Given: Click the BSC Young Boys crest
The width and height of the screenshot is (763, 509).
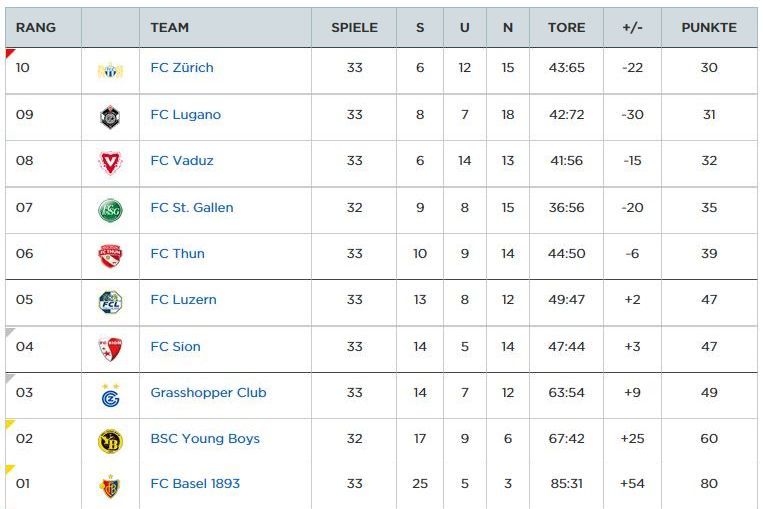Looking at the screenshot, I should coord(110,441).
